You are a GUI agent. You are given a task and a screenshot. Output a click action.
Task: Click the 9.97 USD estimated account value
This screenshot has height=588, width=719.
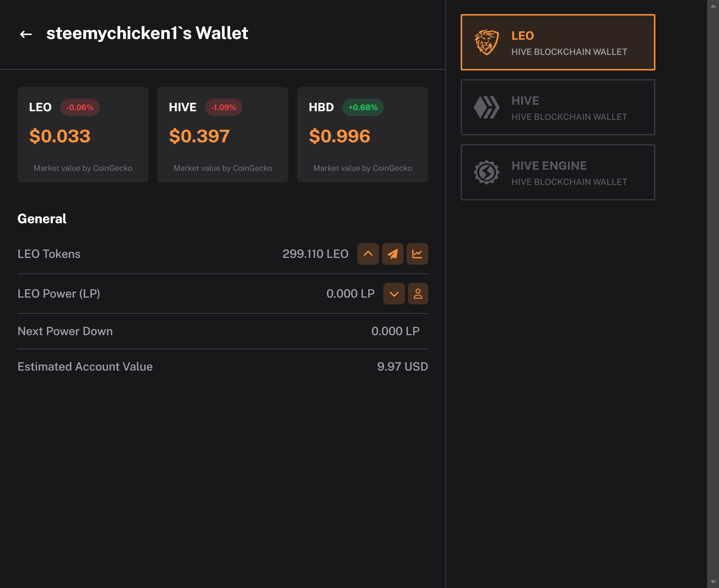tap(402, 367)
